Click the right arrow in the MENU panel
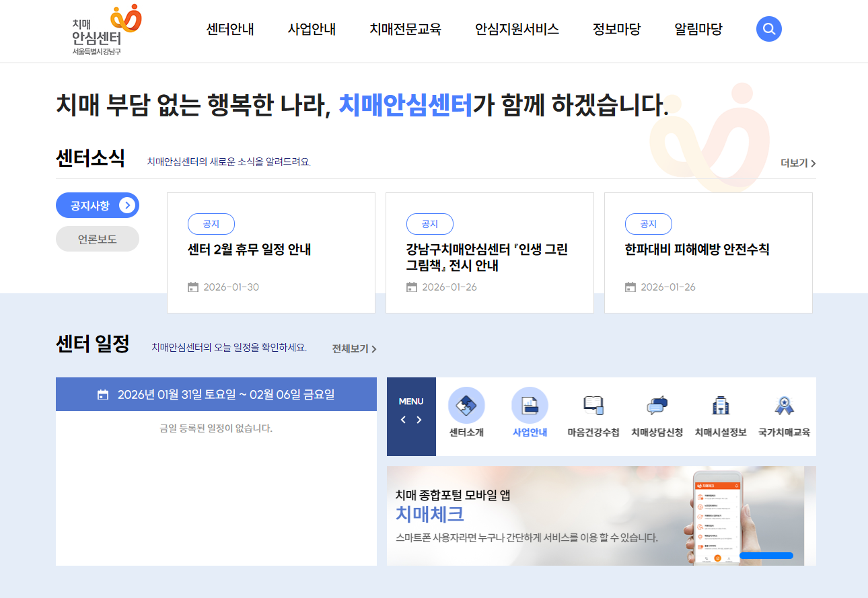The width and height of the screenshot is (868, 598). tap(418, 418)
